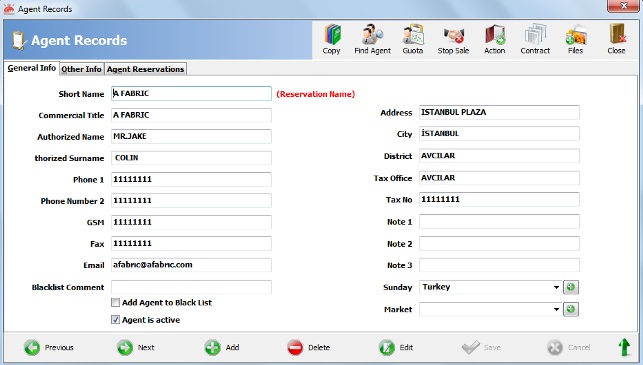The width and height of the screenshot is (643, 365).
Task: Click the Note 1 input field
Action: (499, 222)
